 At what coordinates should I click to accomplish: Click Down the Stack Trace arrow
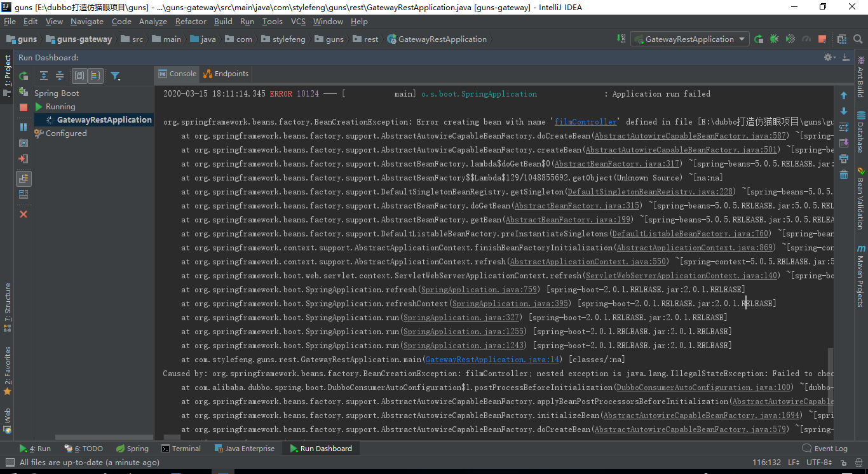[844, 111]
